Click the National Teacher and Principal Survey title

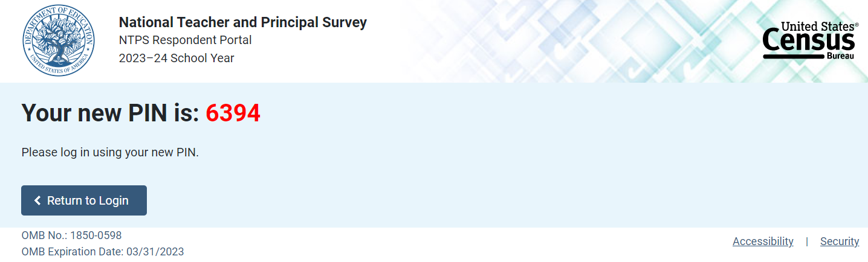[x=242, y=22]
